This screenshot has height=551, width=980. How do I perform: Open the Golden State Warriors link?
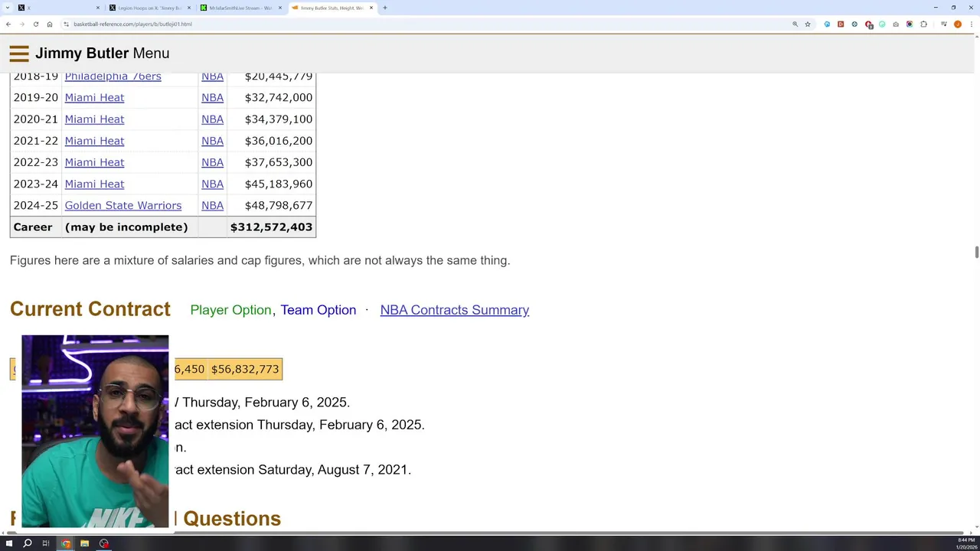[123, 205]
